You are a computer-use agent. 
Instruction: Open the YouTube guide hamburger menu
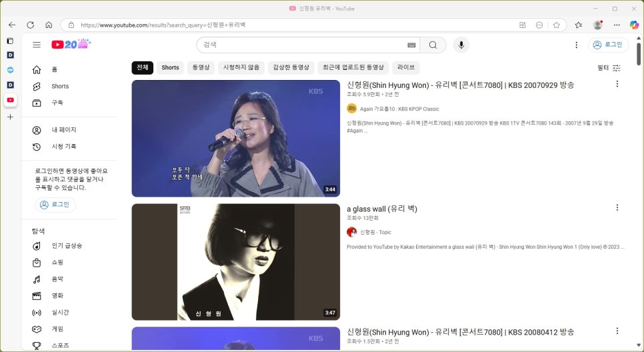(x=37, y=45)
